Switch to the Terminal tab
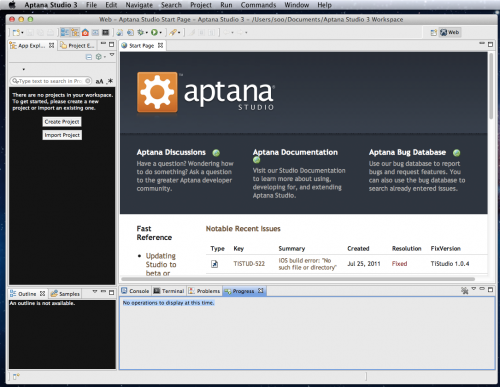Image resolution: width=500 pixels, height=387 pixels. click(x=169, y=291)
